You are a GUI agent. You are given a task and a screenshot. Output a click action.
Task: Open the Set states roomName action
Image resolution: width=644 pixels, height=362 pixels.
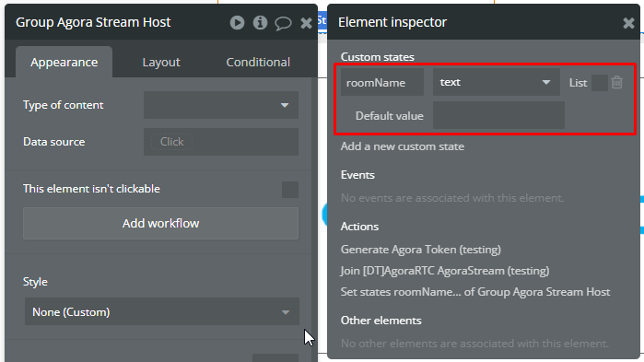coord(475,292)
